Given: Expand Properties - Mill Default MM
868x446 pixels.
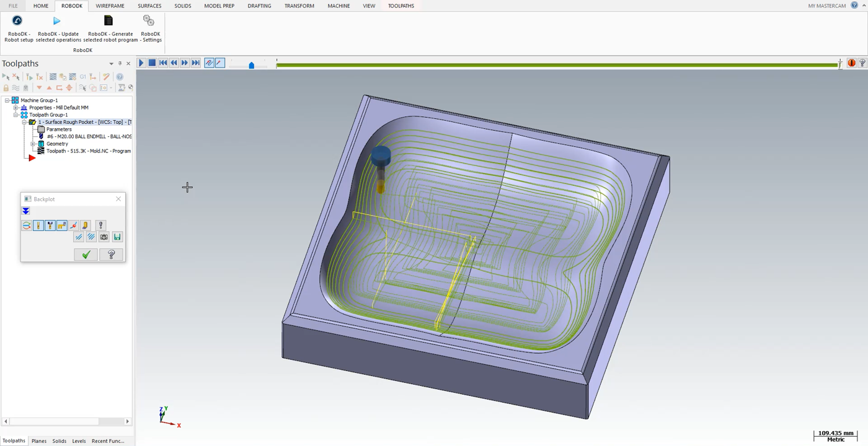Looking at the screenshot, I should click(x=15, y=107).
